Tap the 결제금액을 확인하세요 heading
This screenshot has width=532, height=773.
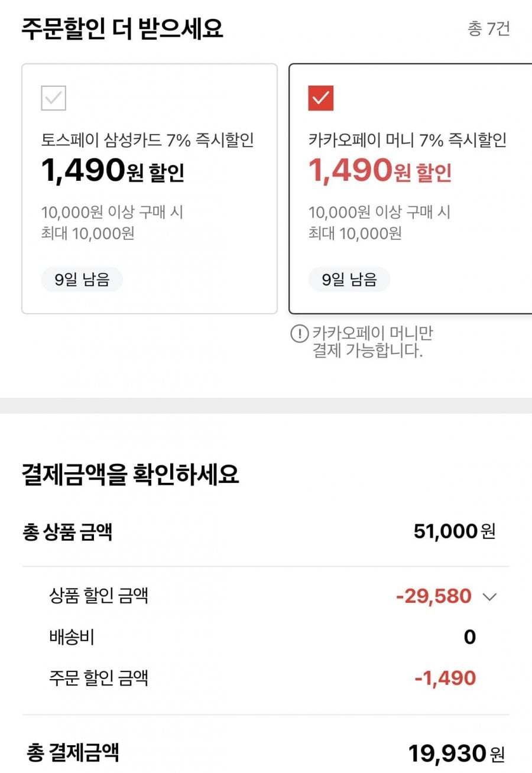(130, 475)
